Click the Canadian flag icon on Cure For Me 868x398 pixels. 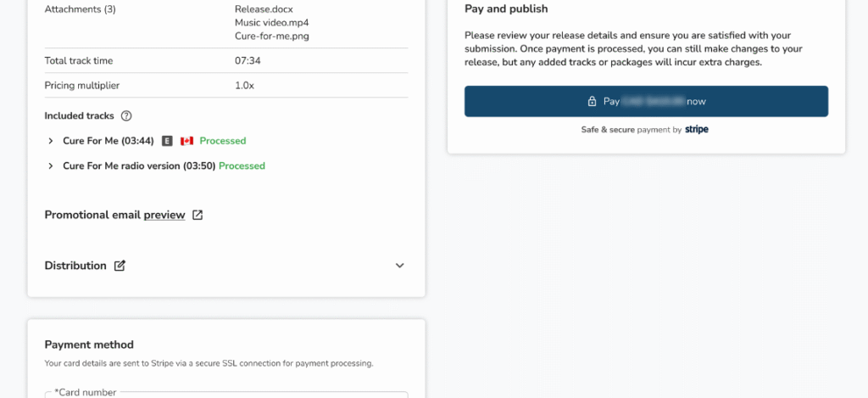[x=187, y=141]
